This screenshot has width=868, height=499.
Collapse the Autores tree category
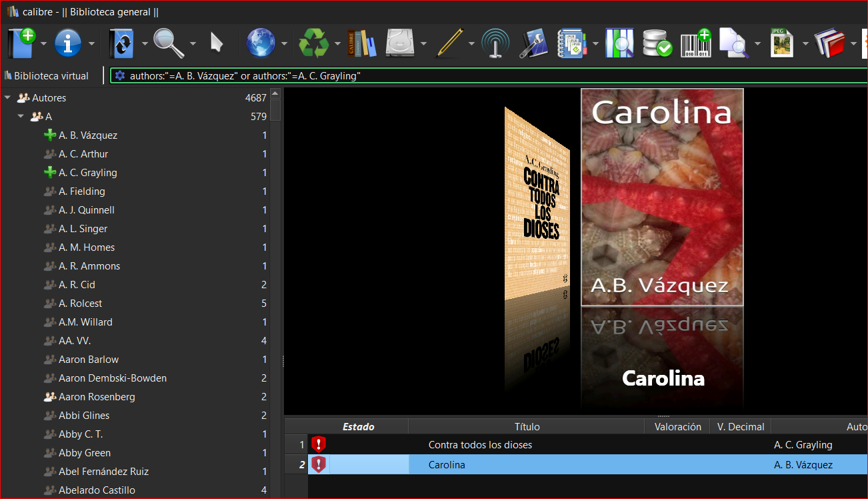point(7,98)
